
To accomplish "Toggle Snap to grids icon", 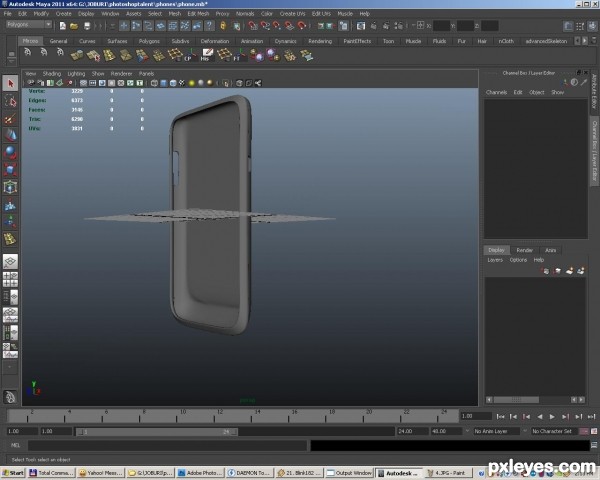I will tap(253, 26).
